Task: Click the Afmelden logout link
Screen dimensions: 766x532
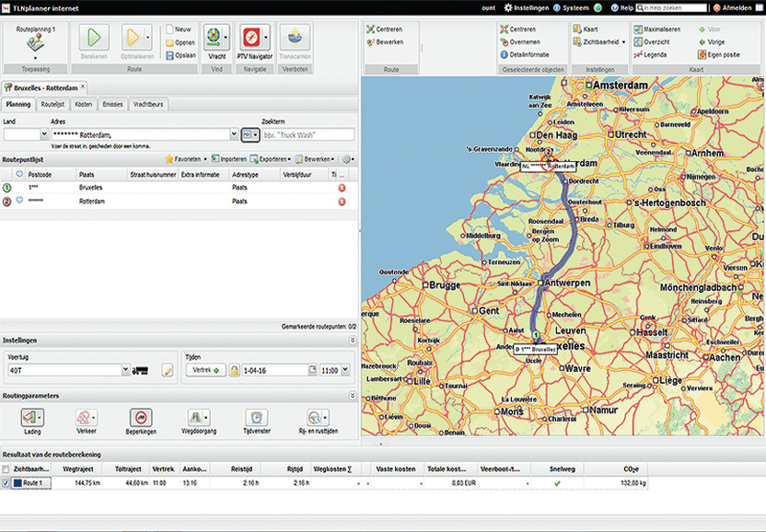Action: tap(736, 7)
